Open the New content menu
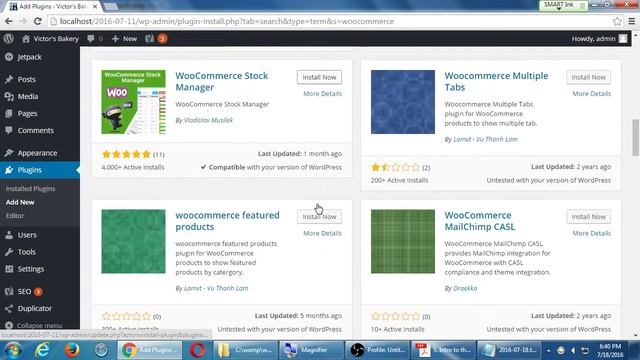This screenshot has width=640, height=360. click(124, 39)
